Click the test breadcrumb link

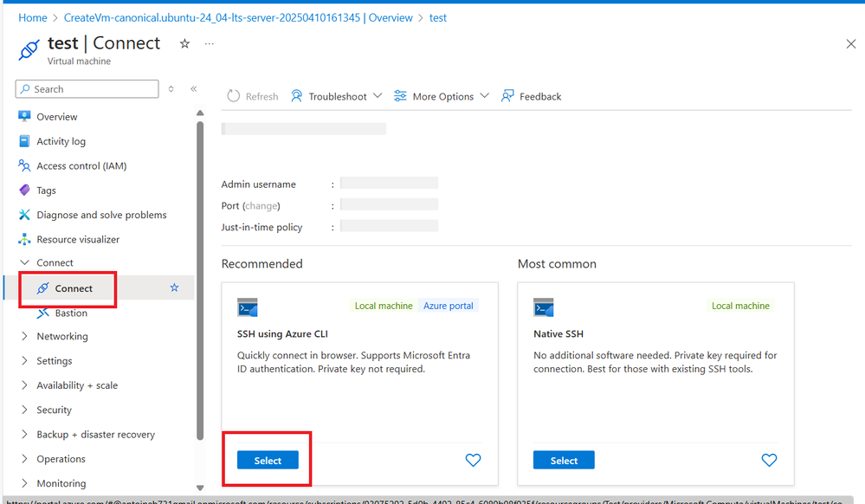[438, 17]
